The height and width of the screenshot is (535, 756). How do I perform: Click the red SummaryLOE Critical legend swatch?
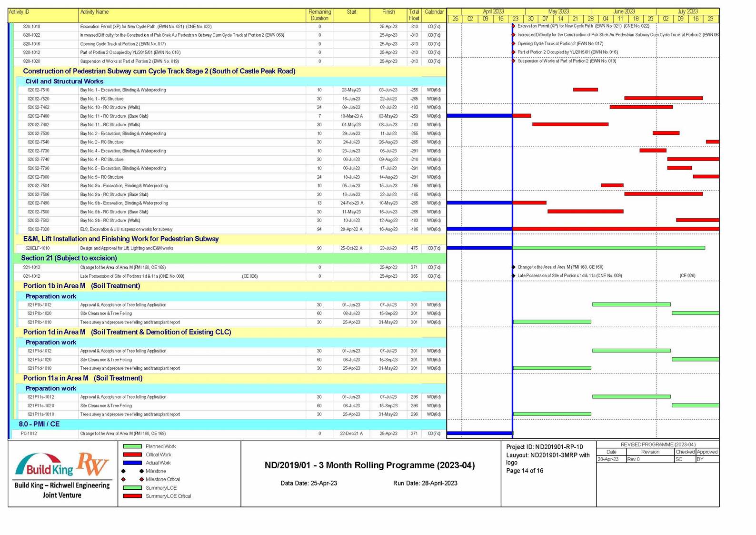pos(132,496)
